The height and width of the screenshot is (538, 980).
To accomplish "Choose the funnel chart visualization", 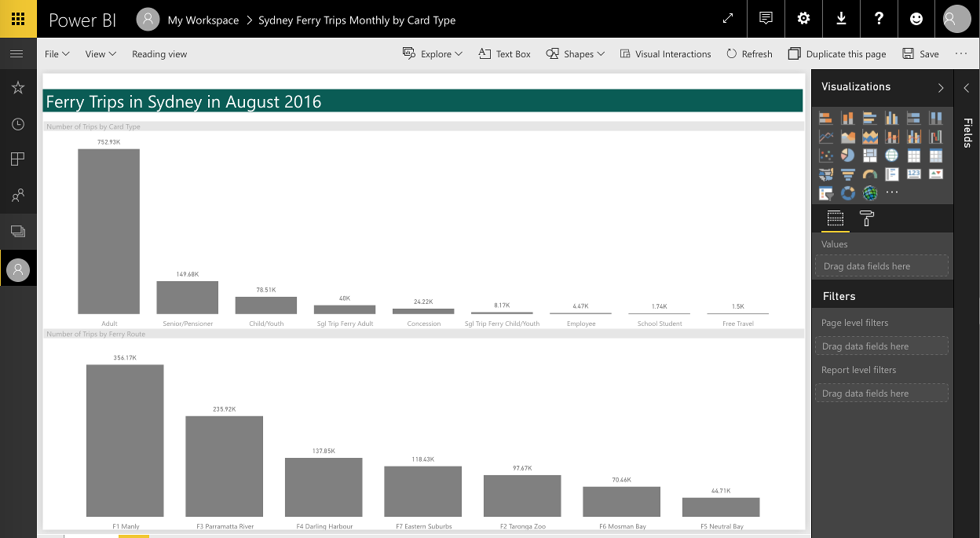I will 847,174.
